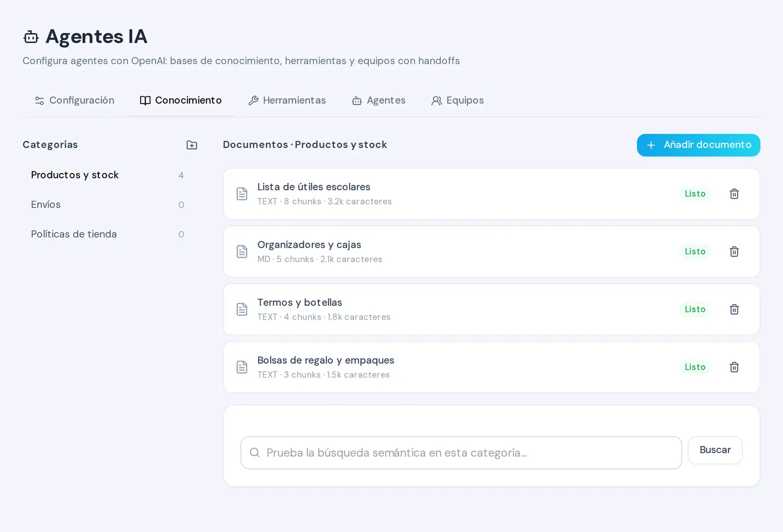This screenshot has height=532, width=783.
Task: Open the Bolsas de regalo y empaques document
Action: 491,367
